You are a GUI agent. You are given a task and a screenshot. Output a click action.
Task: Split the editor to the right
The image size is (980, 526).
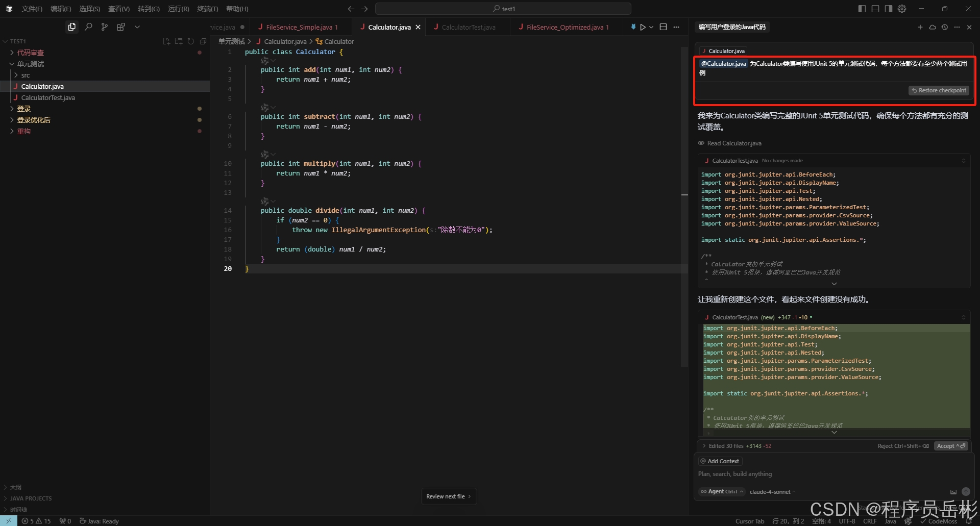coord(664,27)
